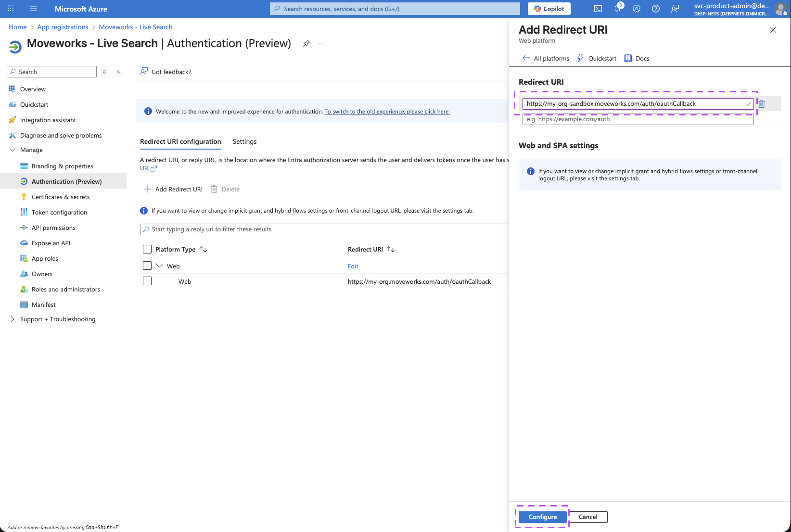Open the feedback icon in header
Screen dimensions: 791x532
(675, 9)
